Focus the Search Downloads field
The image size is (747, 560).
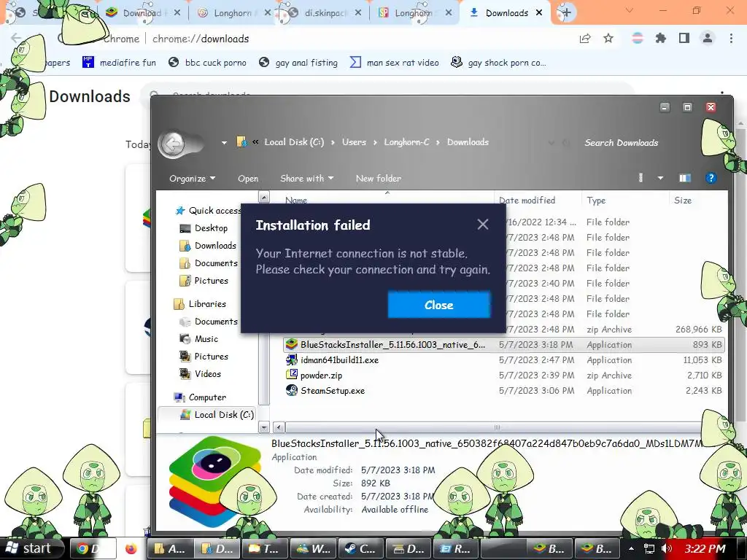(x=622, y=143)
